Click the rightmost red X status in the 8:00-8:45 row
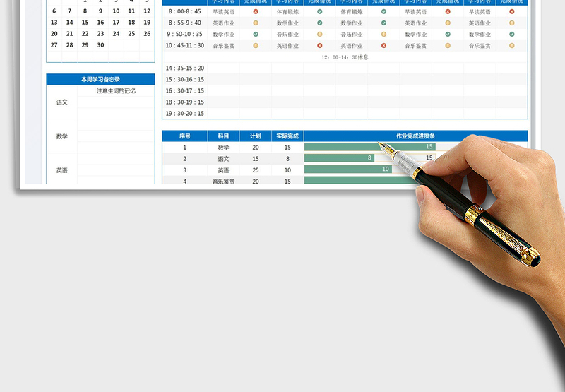565x392 pixels. [x=512, y=12]
